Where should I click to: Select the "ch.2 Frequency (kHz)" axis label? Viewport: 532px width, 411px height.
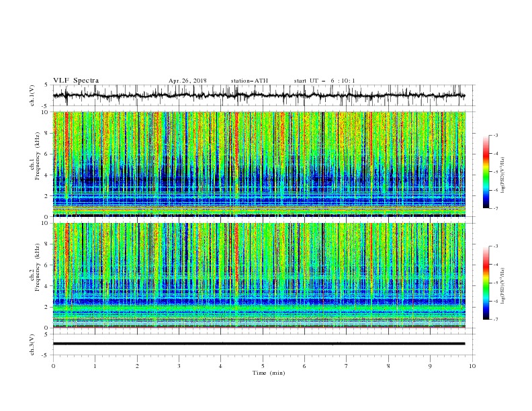point(36,267)
